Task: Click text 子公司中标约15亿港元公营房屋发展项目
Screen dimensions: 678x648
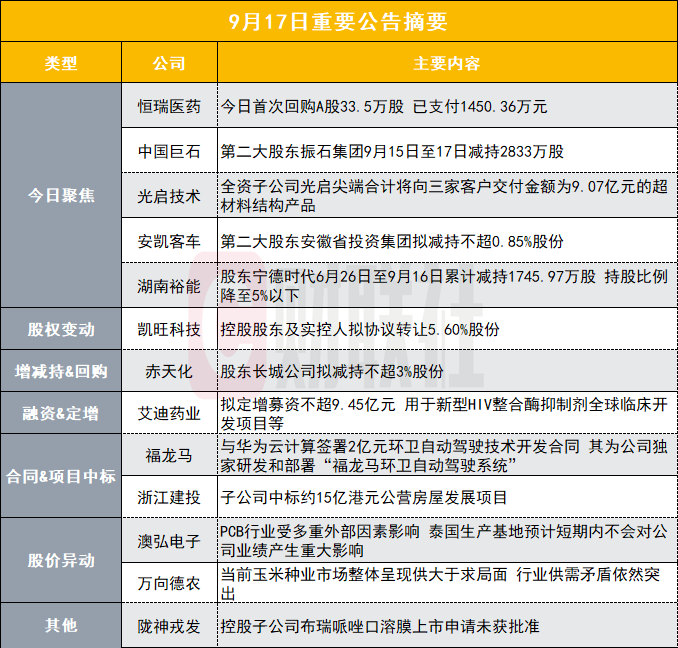Action: pos(364,498)
